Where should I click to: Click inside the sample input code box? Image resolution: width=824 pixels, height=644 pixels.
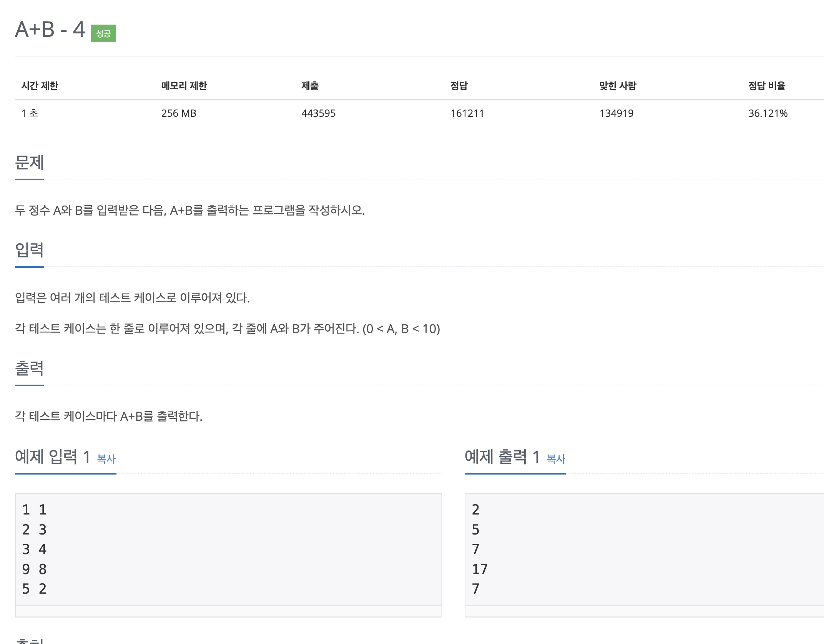pyautogui.click(x=228, y=549)
